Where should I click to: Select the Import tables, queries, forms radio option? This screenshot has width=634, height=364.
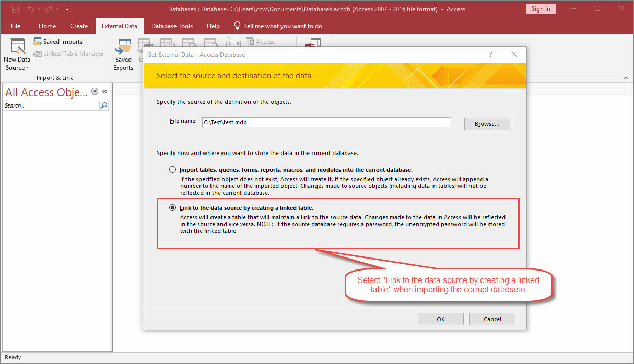173,170
